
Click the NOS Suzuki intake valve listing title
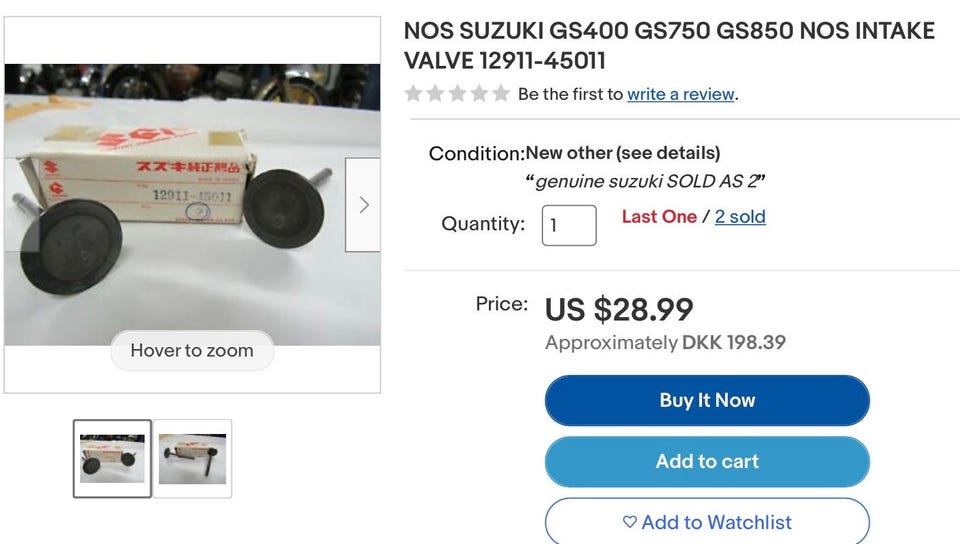(x=668, y=46)
